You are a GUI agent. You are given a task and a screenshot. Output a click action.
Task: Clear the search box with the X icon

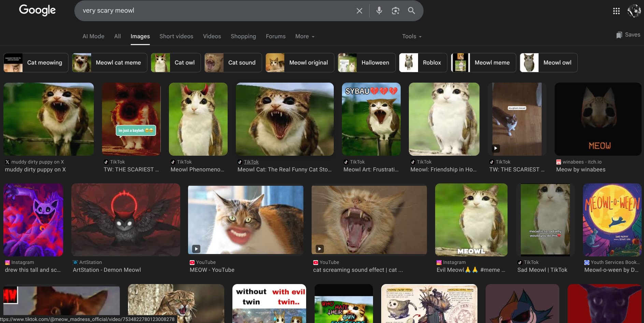pyautogui.click(x=359, y=11)
